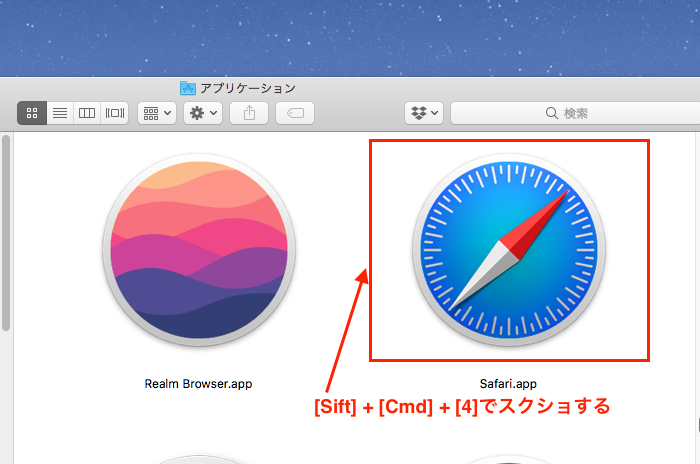
Task: Open the item arrangement dropdown
Action: 157,113
